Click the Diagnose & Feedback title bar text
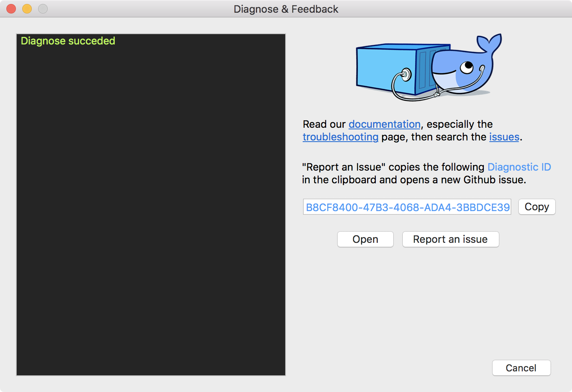The width and height of the screenshot is (572, 392). pyautogui.click(x=286, y=9)
